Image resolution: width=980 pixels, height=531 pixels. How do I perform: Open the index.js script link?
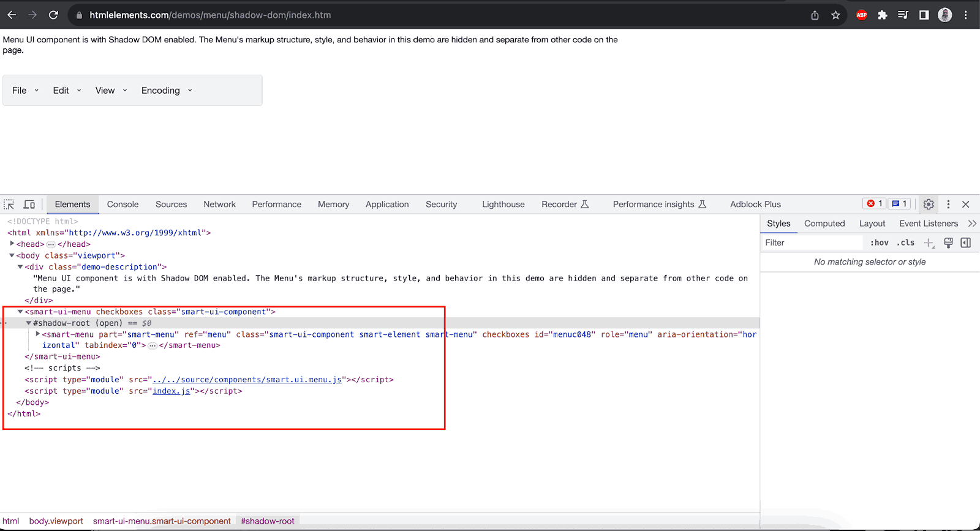[171, 391]
